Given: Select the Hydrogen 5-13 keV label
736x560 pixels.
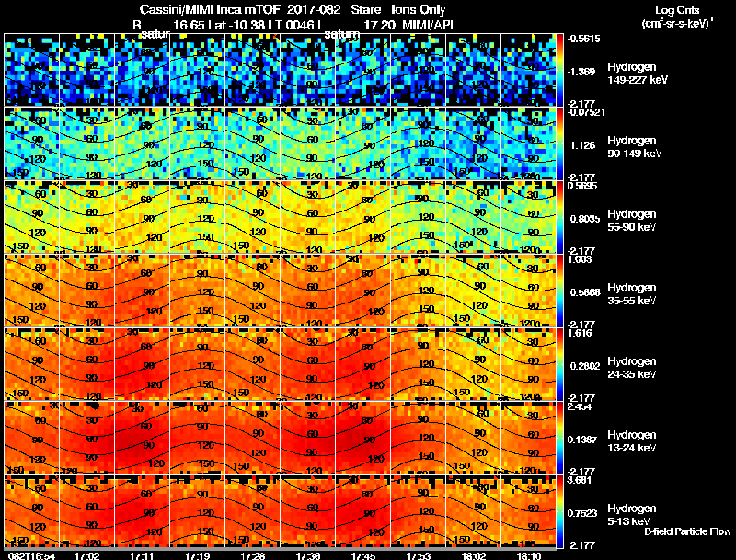Looking at the screenshot, I should click(632, 515).
